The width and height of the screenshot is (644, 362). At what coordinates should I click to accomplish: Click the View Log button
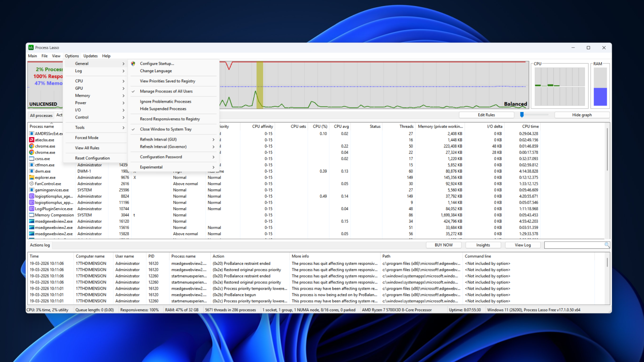[523, 245]
